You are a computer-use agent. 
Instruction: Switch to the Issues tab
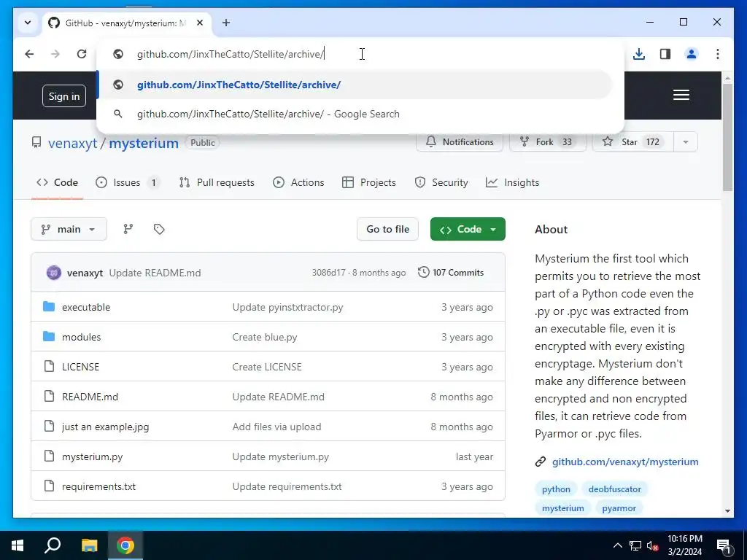(127, 182)
